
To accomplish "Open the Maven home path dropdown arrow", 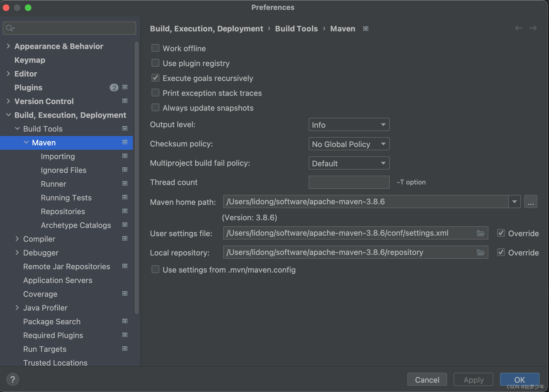I will point(514,202).
